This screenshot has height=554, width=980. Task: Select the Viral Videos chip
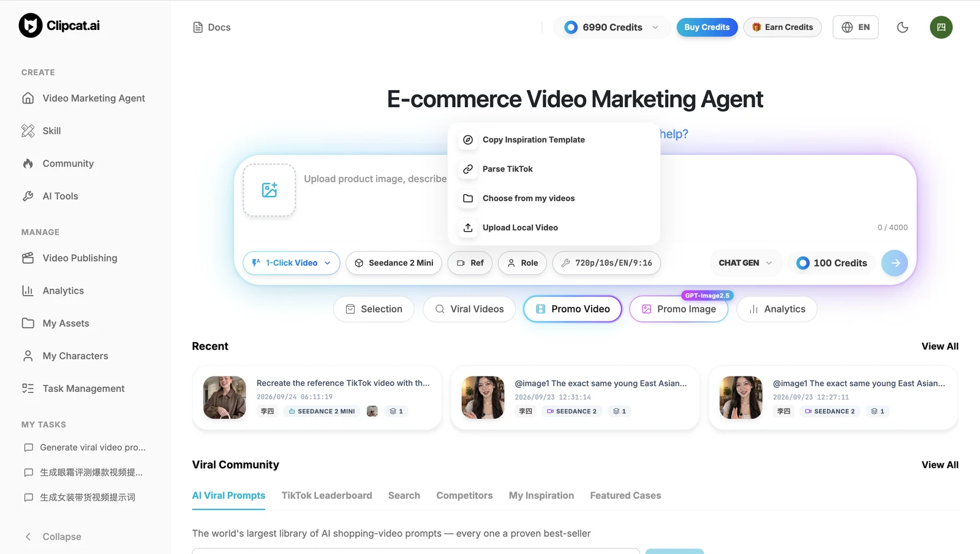pos(469,310)
